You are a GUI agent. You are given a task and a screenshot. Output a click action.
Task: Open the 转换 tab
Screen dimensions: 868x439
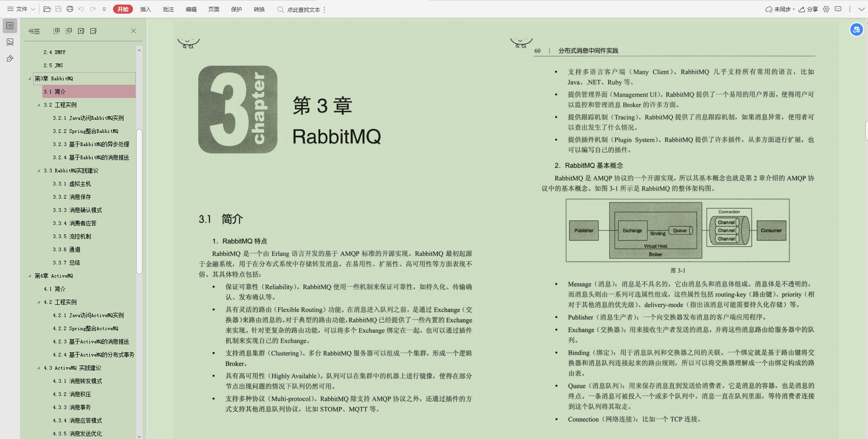[x=259, y=9]
